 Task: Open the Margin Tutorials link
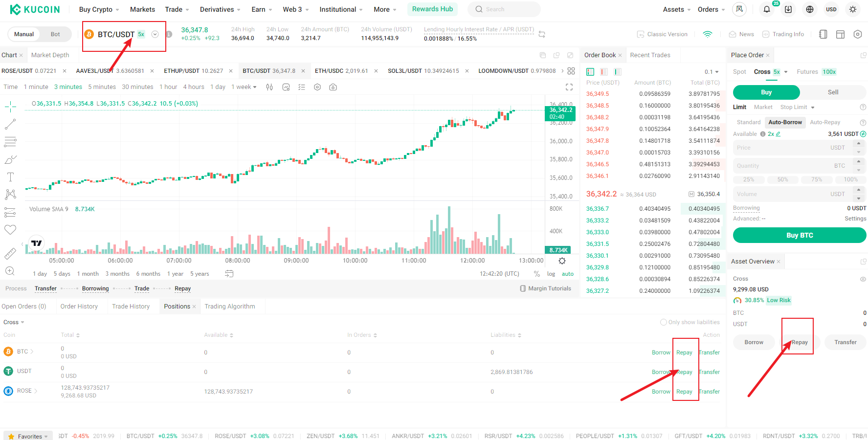[545, 288]
